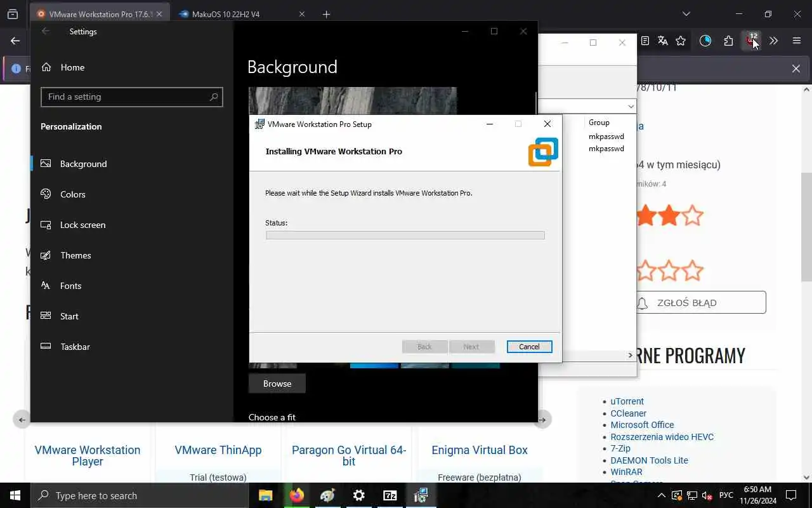Viewport: 812px width, 508px height.
Task: Click the uBlock extension icon with badge
Action: (752, 41)
